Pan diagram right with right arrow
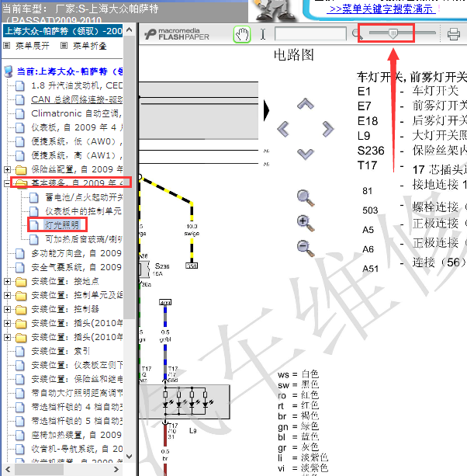The image size is (467, 476). coord(328,129)
